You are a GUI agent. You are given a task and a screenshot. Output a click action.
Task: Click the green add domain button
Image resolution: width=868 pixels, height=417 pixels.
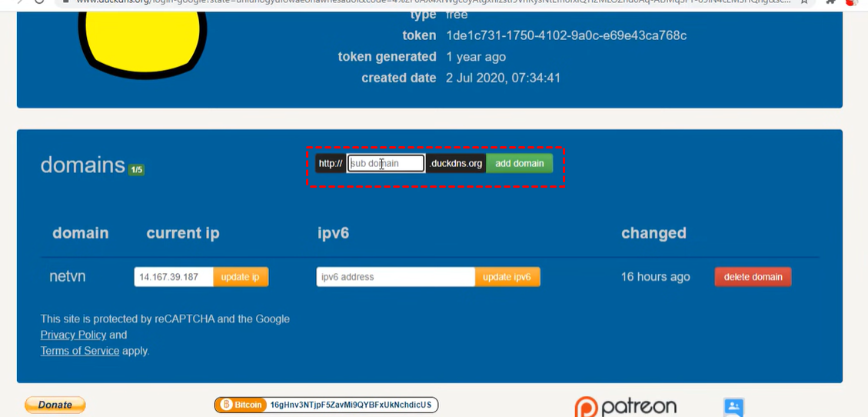(x=519, y=163)
